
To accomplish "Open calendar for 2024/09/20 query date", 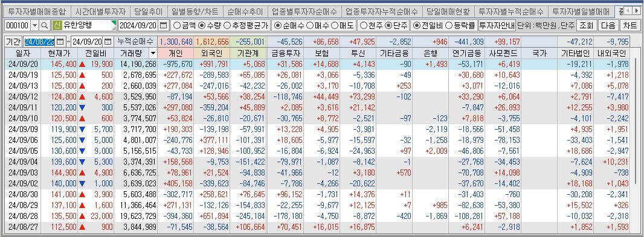I will tap(163, 25).
